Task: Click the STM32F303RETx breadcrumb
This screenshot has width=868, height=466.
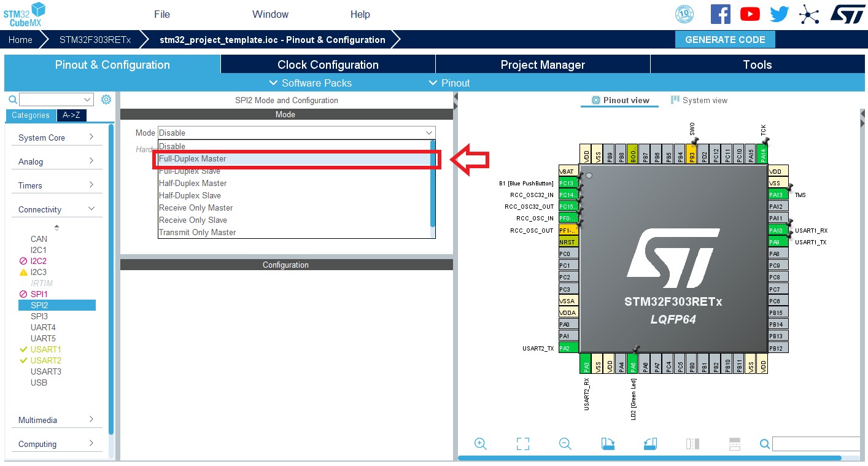Action: point(95,39)
